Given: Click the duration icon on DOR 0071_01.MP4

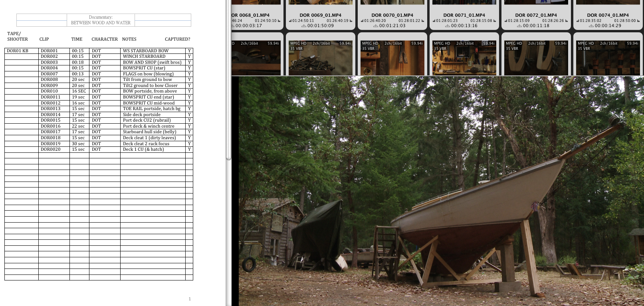Looking at the screenshot, I should click(x=448, y=26).
